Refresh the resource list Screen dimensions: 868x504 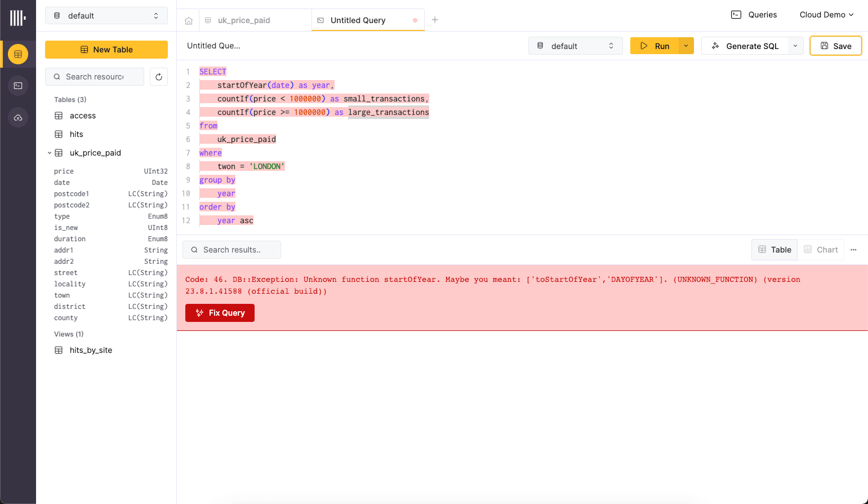pyautogui.click(x=159, y=77)
